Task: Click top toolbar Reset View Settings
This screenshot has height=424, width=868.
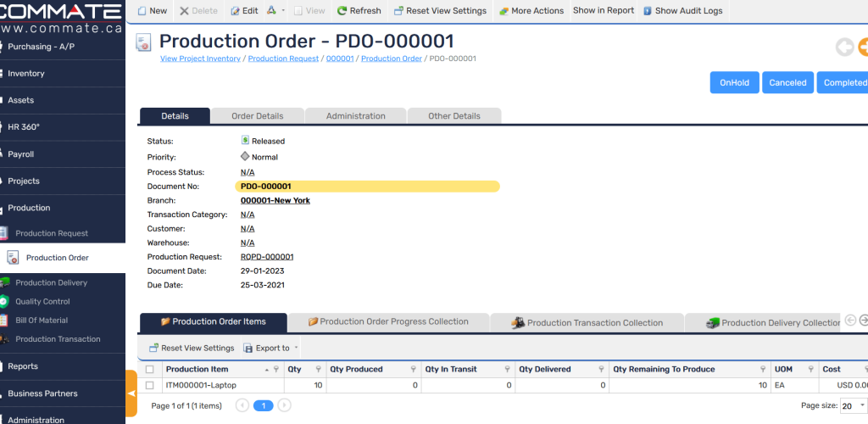Action: click(441, 10)
